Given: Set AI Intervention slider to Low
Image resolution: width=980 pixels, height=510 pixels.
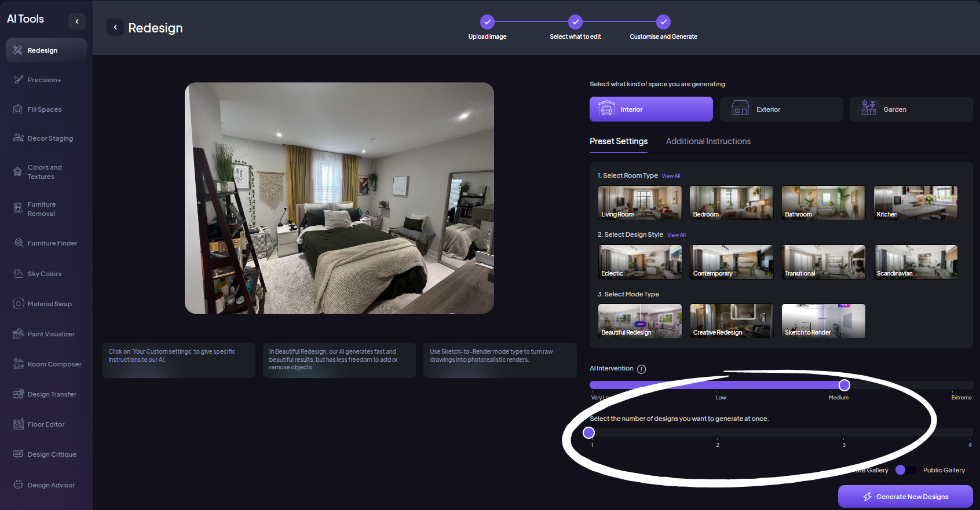Looking at the screenshot, I should 721,386.
